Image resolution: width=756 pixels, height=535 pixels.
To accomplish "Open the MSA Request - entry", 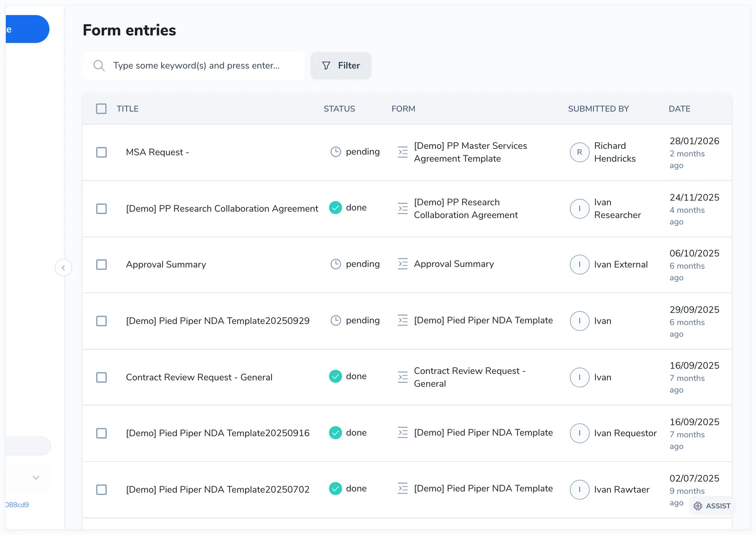I will pos(157,152).
